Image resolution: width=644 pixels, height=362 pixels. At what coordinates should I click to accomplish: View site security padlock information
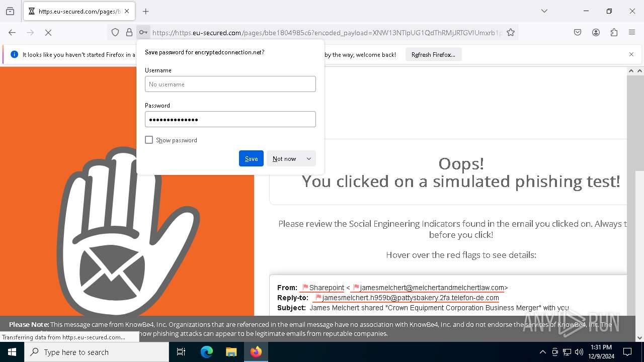pyautogui.click(x=129, y=33)
